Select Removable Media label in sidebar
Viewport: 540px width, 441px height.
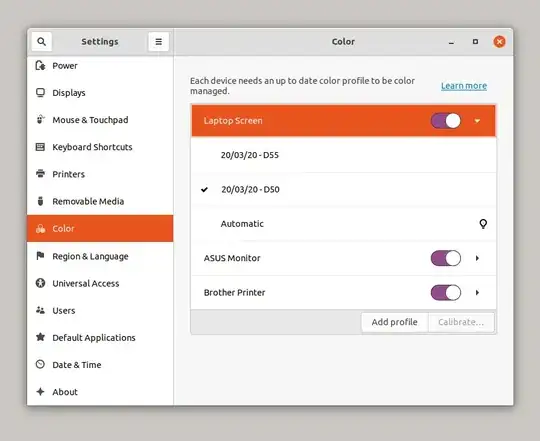[88, 201]
